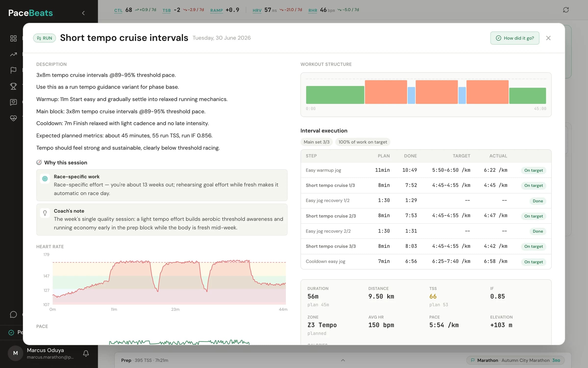The image size is (588, 368).
Task: Click the 9.50 km distance value
Action: point(381,296)
